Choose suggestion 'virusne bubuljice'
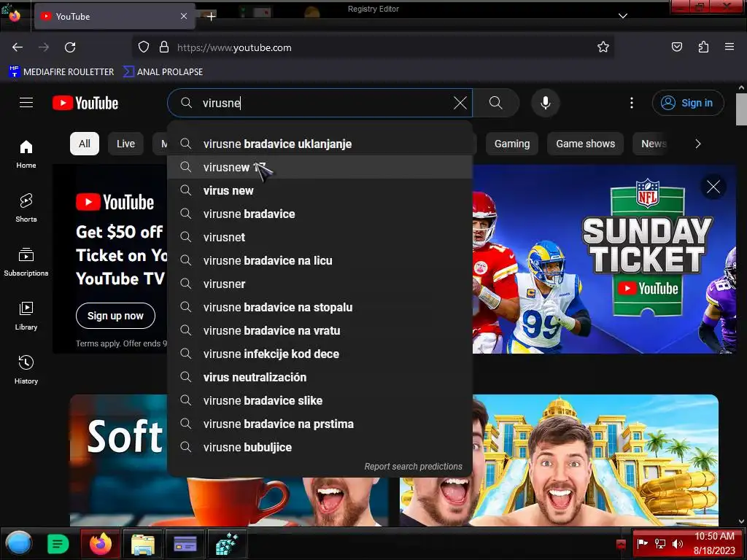The height and width of the screenshot is (560, 747). pyautogui.click(x=320, y=447)
